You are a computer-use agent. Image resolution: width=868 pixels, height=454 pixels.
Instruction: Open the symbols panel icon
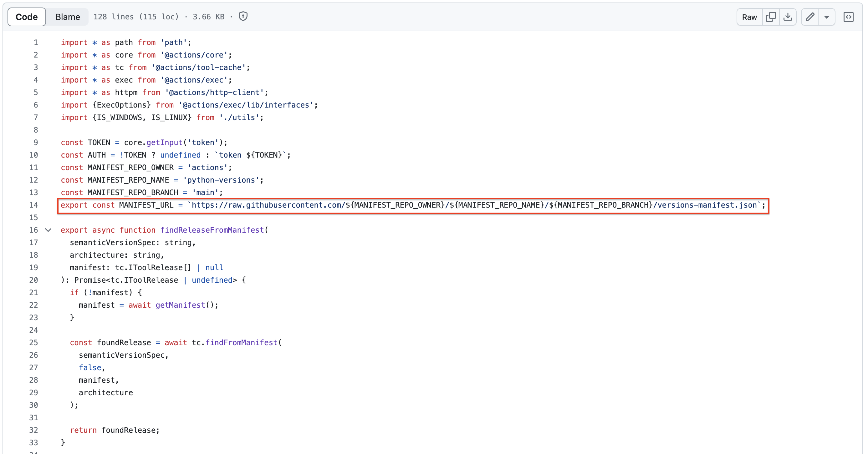[848, 17]
